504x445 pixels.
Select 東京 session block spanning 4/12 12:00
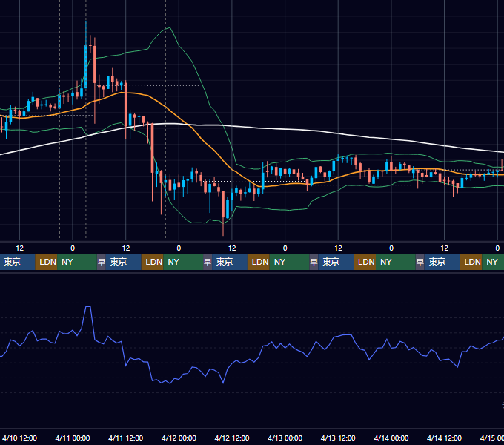click(230, 262)
